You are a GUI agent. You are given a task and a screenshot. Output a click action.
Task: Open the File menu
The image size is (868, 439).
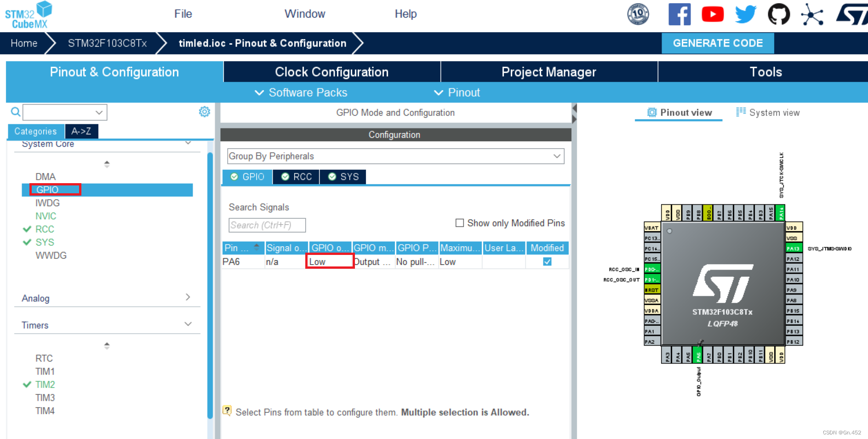coord(183,14)
